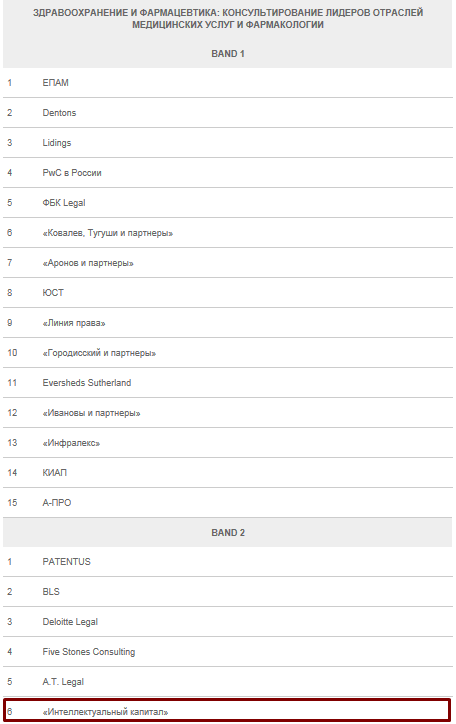Click the BAND 2 section header
Image resolution: width=456 pixels, height=724 pixels.
pos(228,532)
